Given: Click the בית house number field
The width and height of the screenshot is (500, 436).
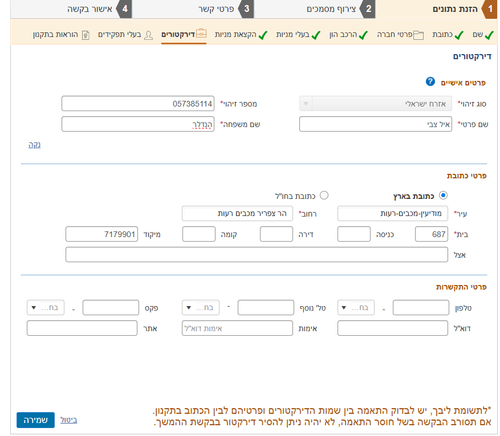Looking at the screenshot, I should point(431,234).
